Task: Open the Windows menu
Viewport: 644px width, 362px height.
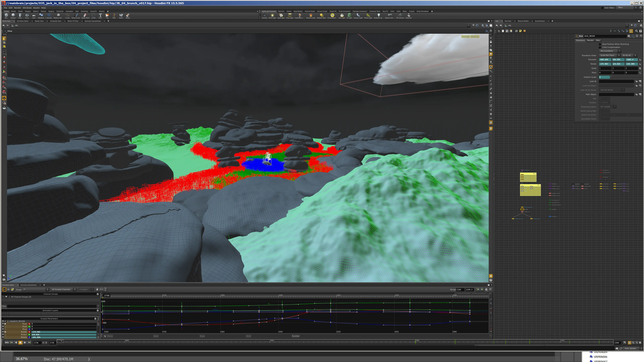Action: tap(27, 8)
